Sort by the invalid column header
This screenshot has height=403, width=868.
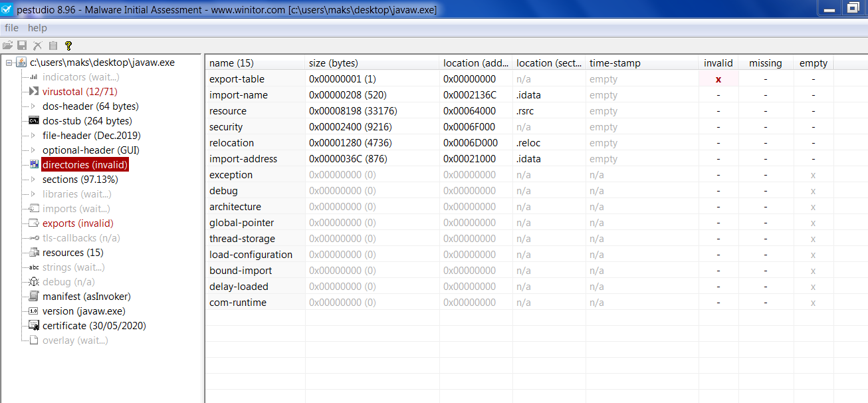pyautogui.click(x=718, y=63)
